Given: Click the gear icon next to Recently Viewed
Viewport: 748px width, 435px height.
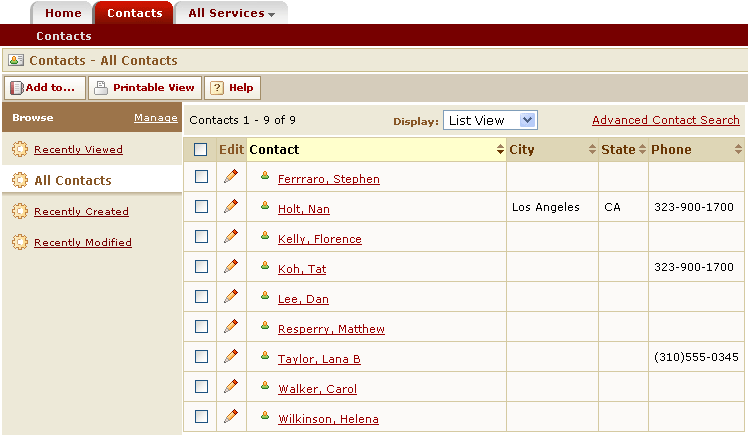Looking at the screenshot, I should (20, 149).
